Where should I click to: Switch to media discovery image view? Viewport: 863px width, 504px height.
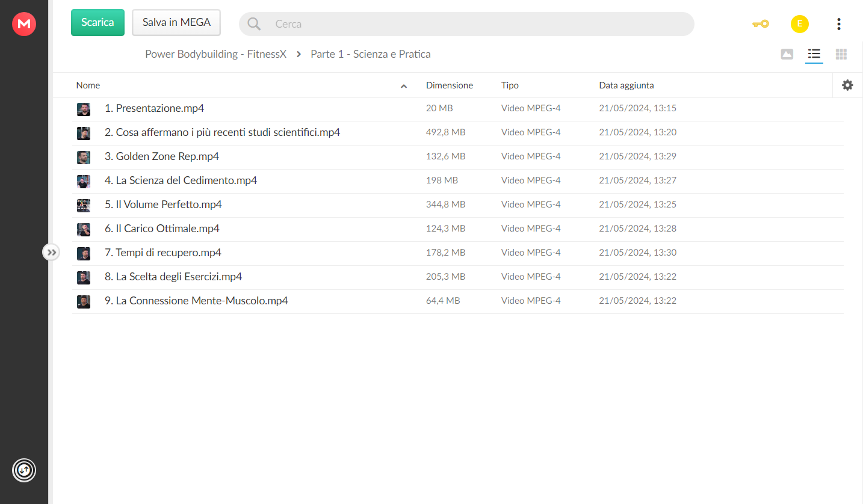click(x=787, y=54)
